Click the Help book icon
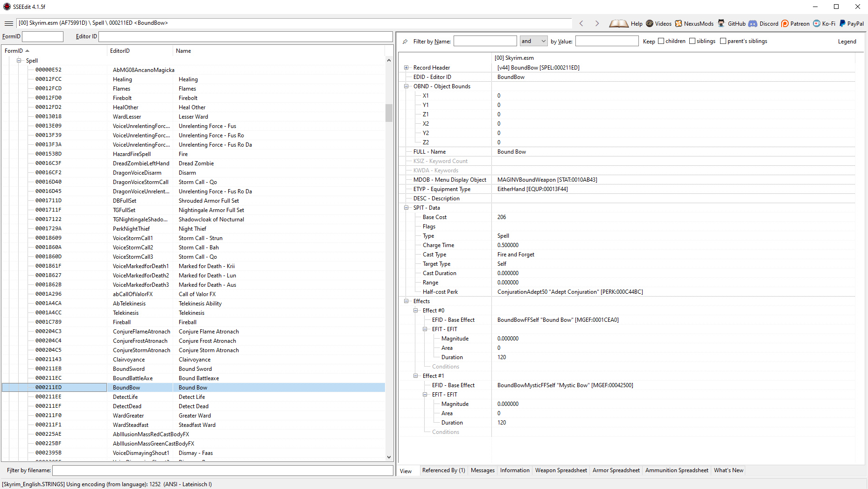Image resolution: width=868 pixels, height=489 pixels. tap(619, 23)
